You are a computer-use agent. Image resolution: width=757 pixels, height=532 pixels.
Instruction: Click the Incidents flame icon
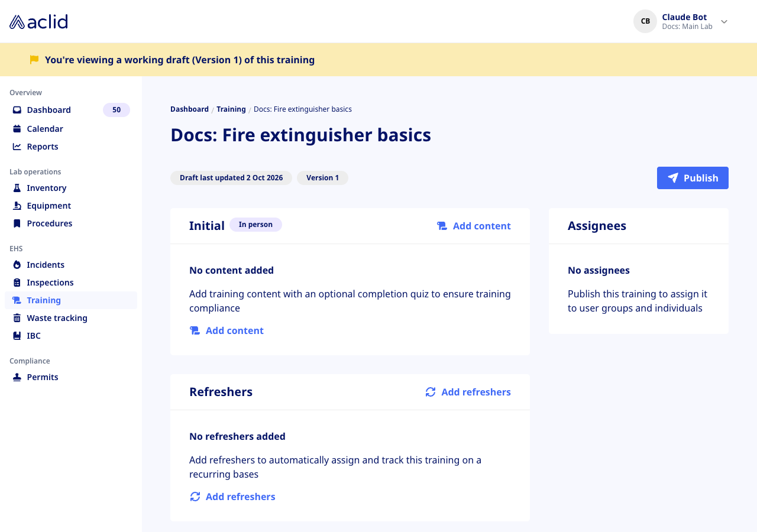17,265
